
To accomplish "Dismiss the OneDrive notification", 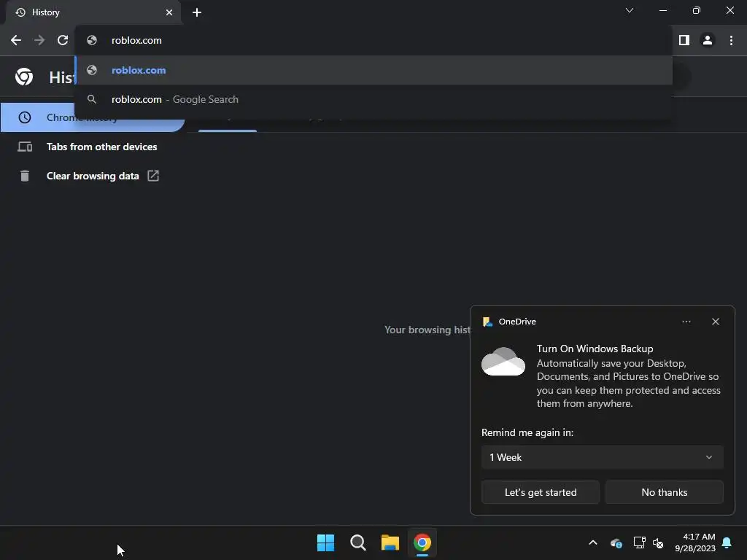I will pos(716,322).
